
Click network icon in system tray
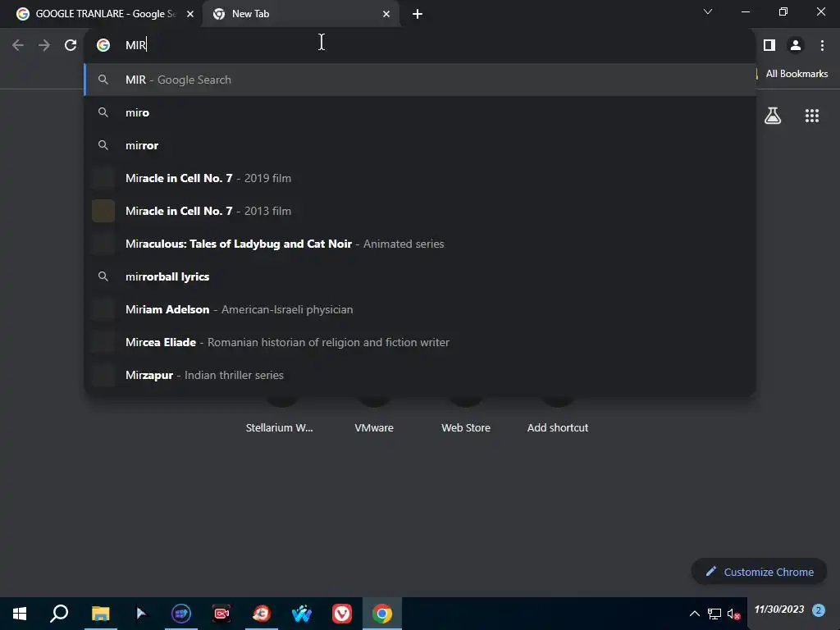(714, 614)
